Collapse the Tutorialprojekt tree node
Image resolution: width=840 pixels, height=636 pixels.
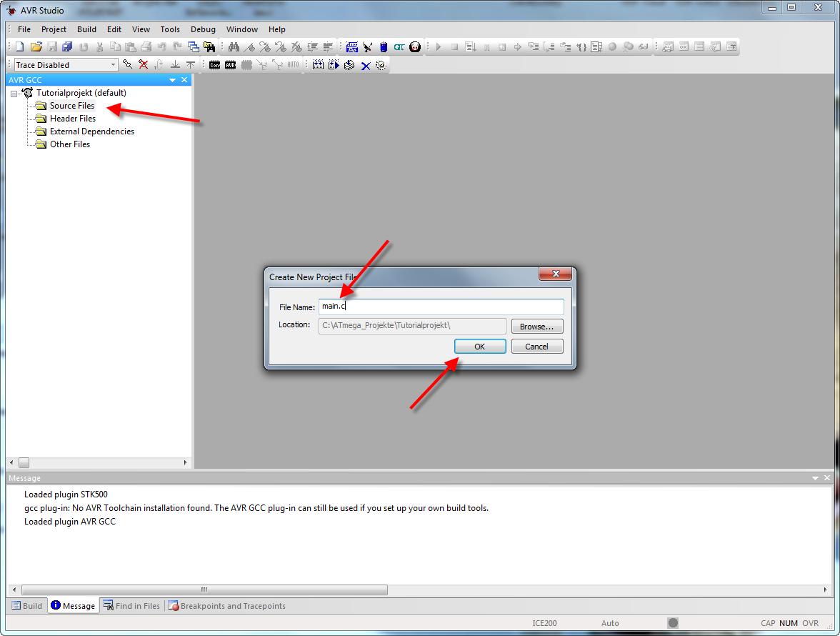pos(14,94)
